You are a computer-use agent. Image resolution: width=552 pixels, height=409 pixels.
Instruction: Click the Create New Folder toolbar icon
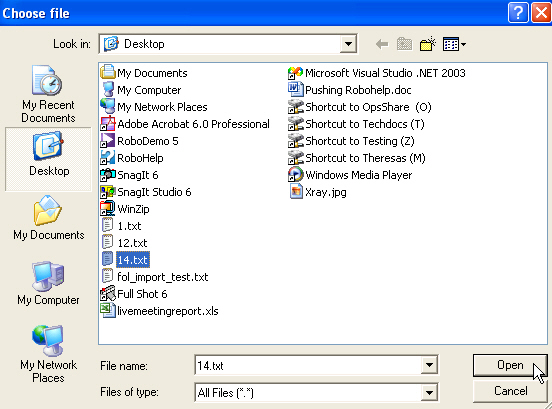pos(428,44)
